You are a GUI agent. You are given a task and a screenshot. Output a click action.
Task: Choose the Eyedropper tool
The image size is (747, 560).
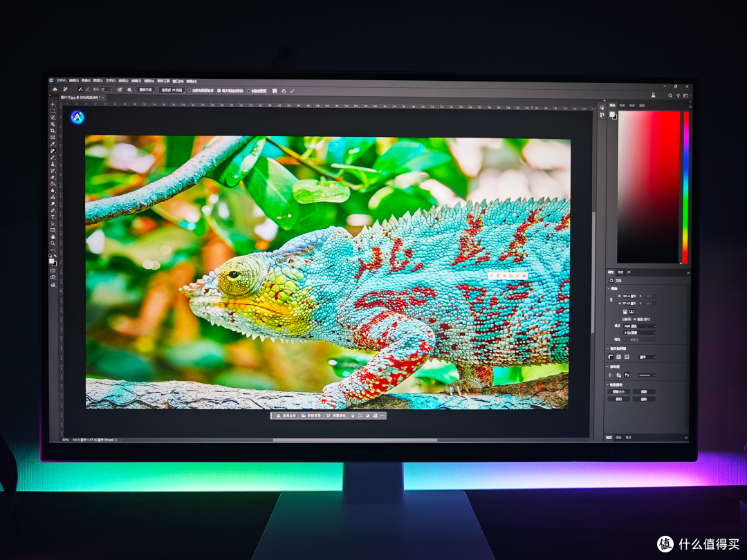tap(53, 144)
